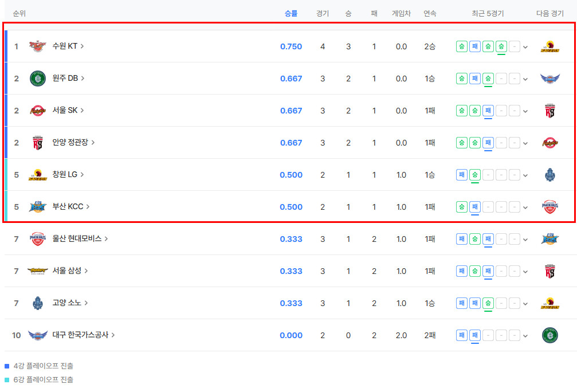577x392 pixels.
Task: Open the 대구 한국가스공사 team page link
Action: pyautogui.click(x=84, y=335)
